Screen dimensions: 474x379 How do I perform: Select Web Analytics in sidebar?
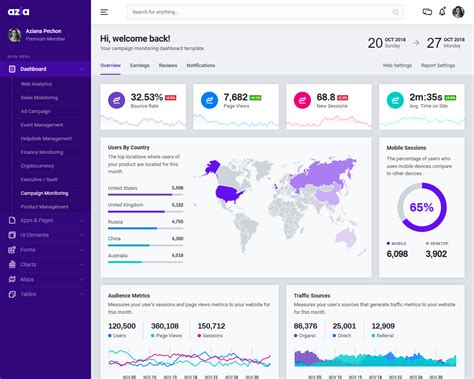tap(36, 84)
